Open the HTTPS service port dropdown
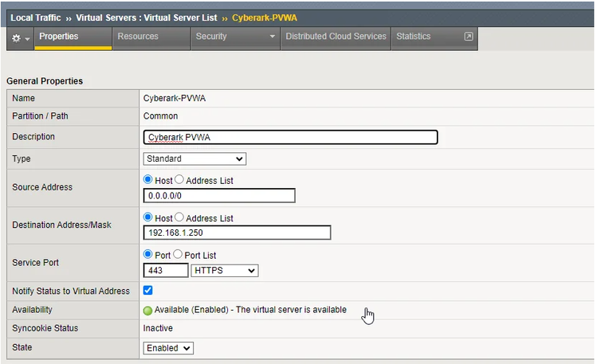 tap(225, 271)
